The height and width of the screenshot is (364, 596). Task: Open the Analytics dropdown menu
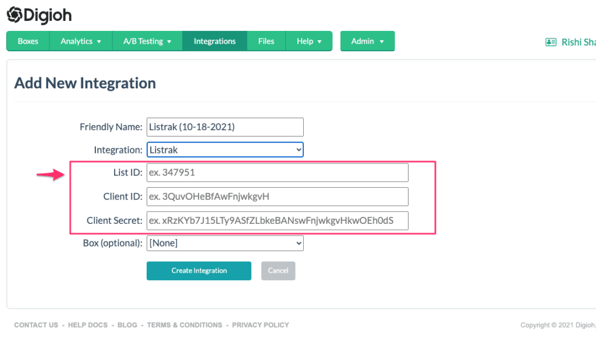click(x=81, y=41)
